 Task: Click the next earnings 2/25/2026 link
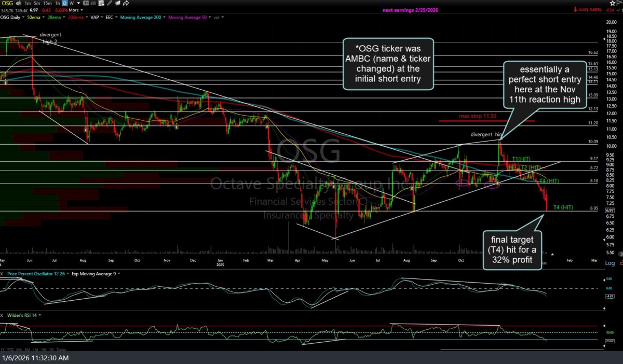coord(410,10)
